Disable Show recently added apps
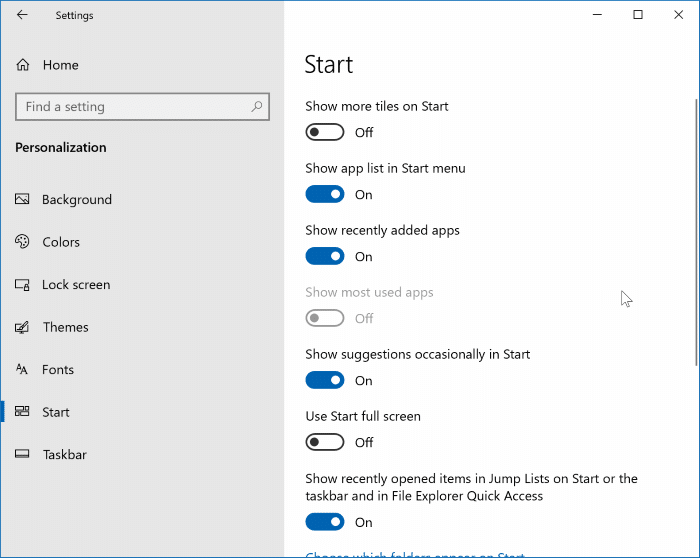The height and width of the screenshot is (558, 700). pos(325,256)
